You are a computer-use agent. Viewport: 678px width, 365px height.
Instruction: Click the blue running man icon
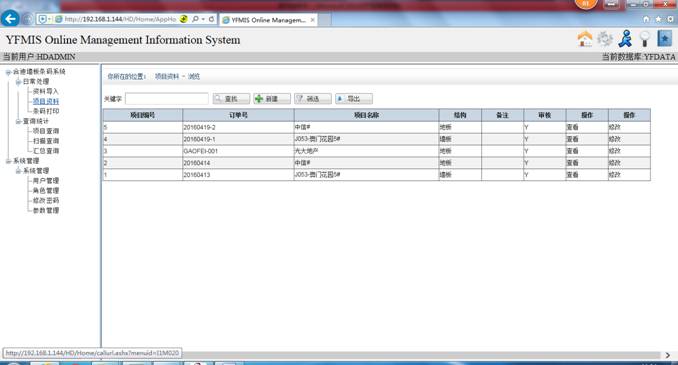point(625,39)
